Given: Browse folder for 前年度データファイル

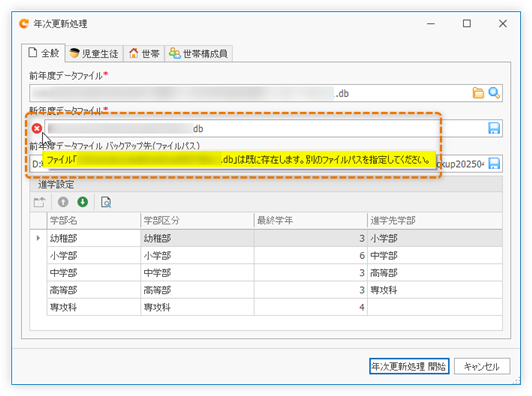Looking at the screenshot, I should pyautogui.click(x=478, y=93).
